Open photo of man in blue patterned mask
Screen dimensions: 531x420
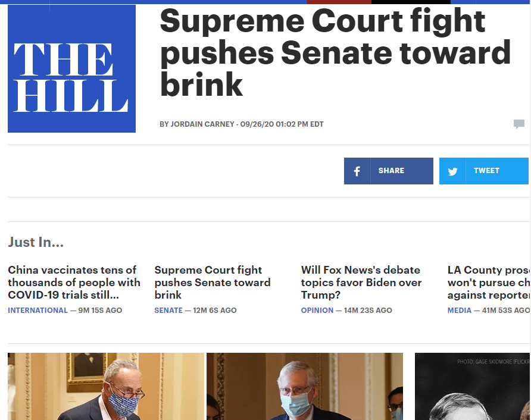coord(106,387)
